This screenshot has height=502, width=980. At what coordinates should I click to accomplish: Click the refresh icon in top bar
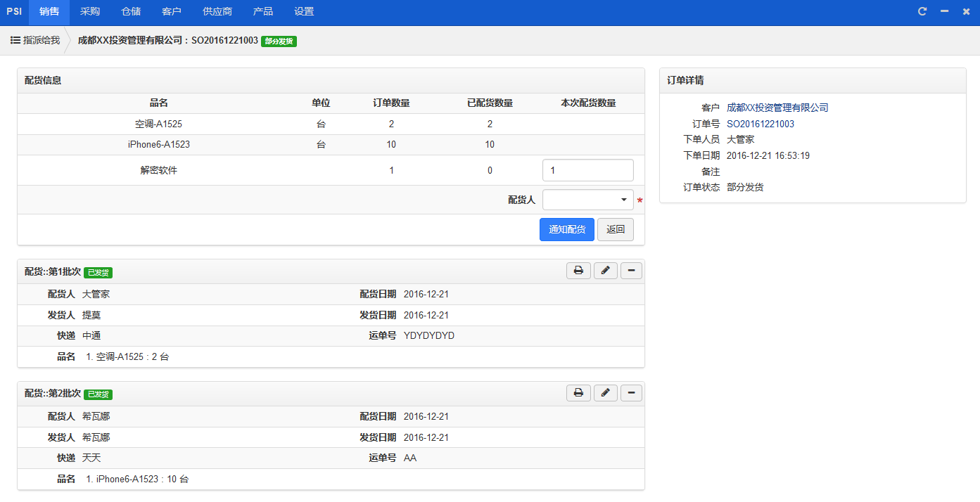[922, 12]
